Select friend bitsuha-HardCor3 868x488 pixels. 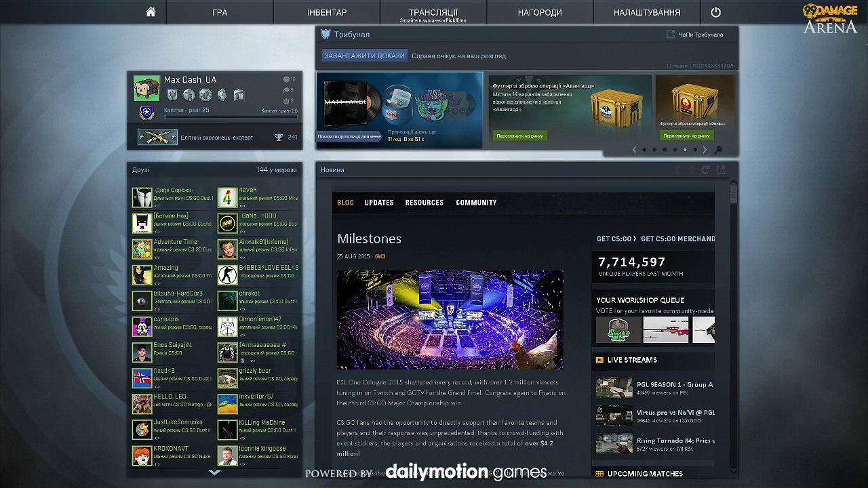pos(172,300)
